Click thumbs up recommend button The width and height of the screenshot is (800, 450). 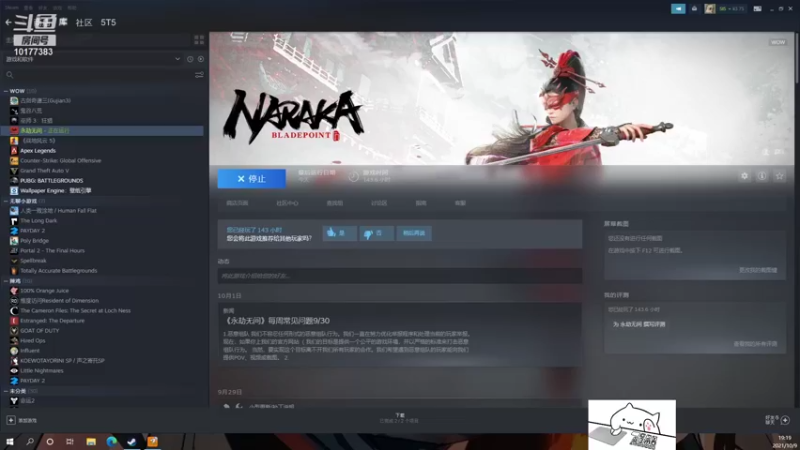click(340, 233)
